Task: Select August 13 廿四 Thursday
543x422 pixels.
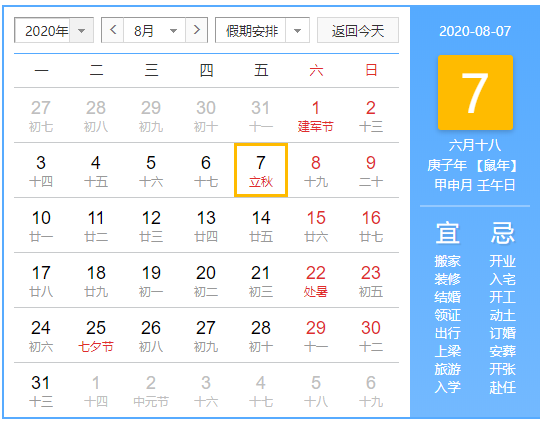Action: [x=206, y=226]
